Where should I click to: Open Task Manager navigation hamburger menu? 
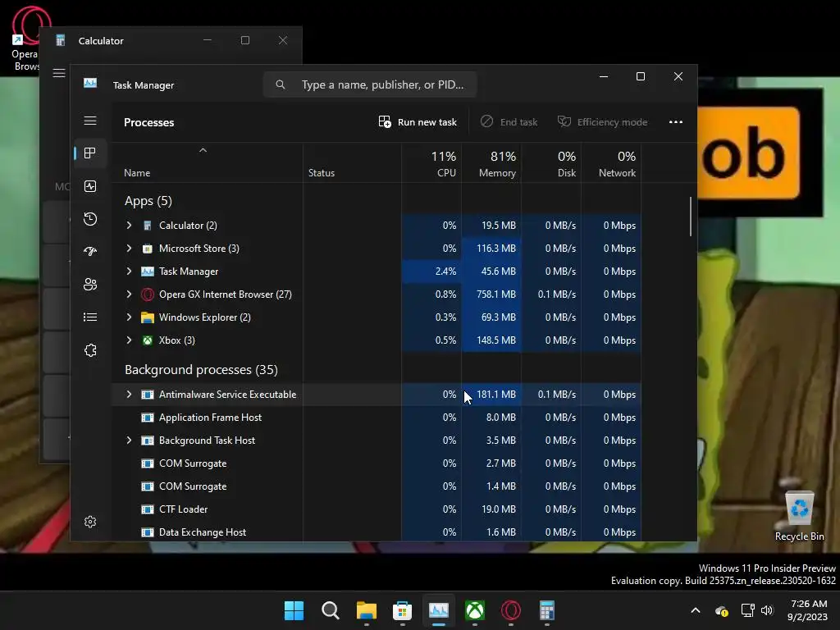[x=90, y=121]
